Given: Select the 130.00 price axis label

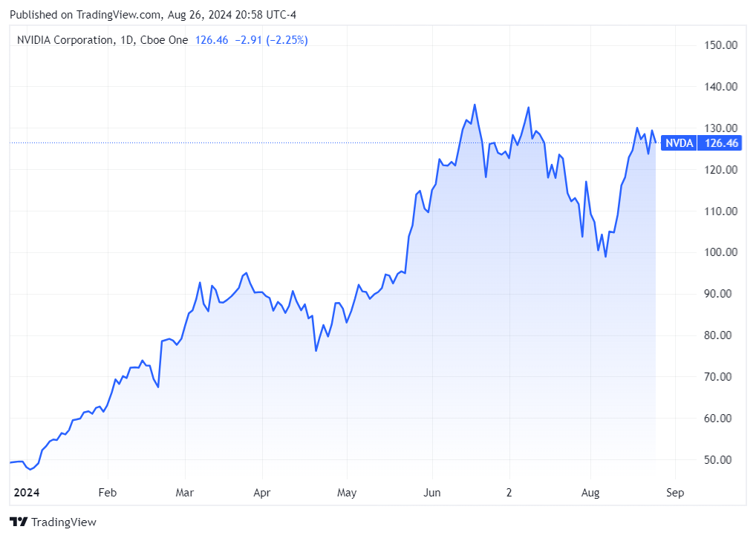Looking at the screenshot, I should pyautogui.click(x=720, y=128).
